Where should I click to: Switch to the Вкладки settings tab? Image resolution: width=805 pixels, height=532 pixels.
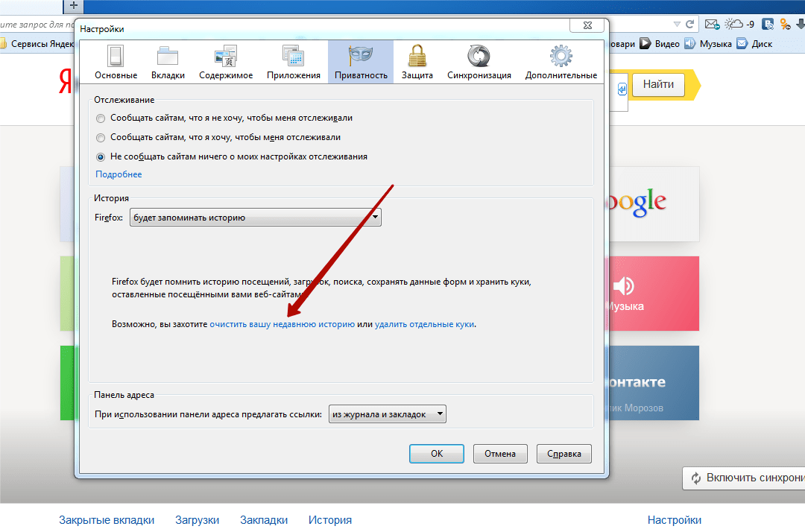tap(168, 63)
